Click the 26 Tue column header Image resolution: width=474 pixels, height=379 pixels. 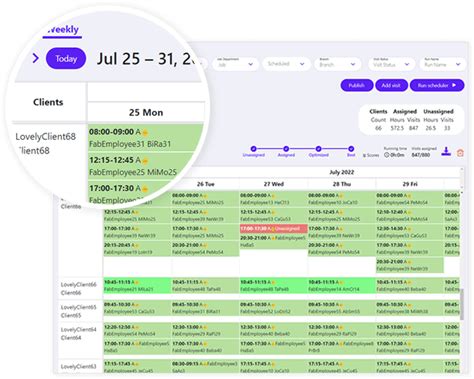(x=205, y=184)
